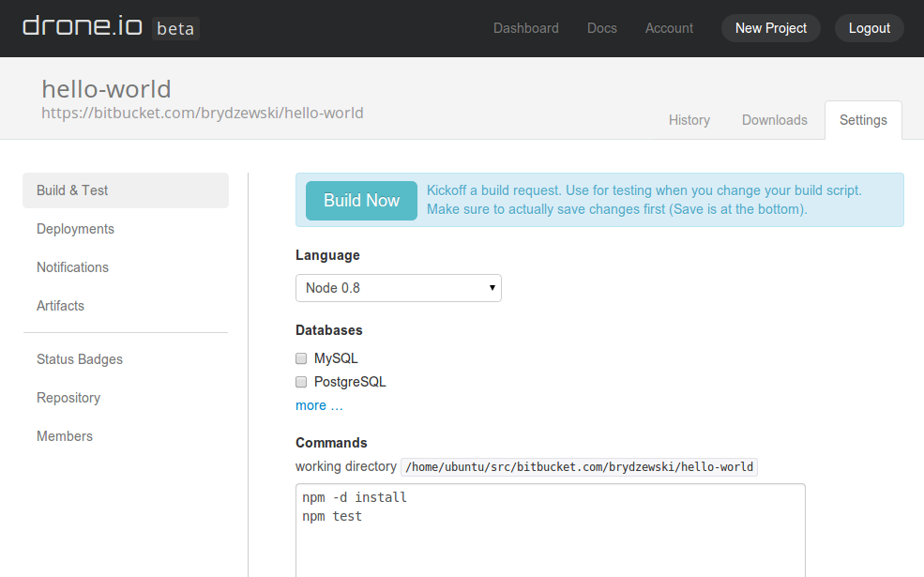Image resolution: width=924 pixels, height=577 pixels.
Task: Open Deployments settings in sidebar
Action: coord(75,229)
